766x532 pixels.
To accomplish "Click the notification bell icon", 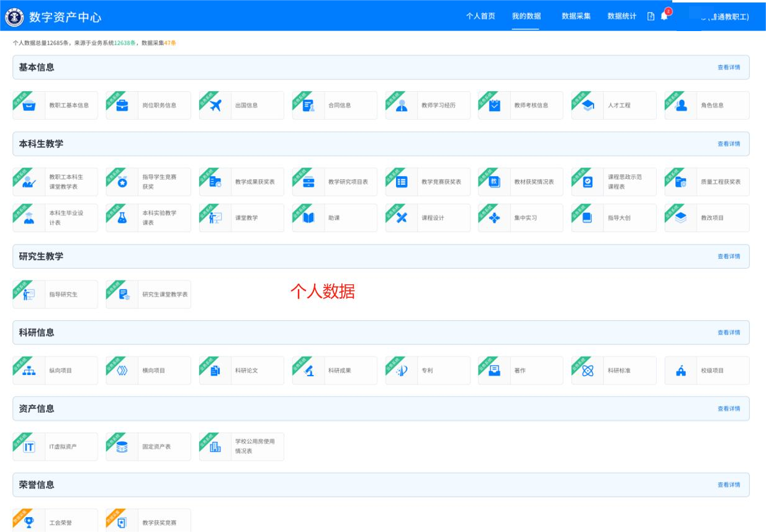I will click(x=664, y=17).
